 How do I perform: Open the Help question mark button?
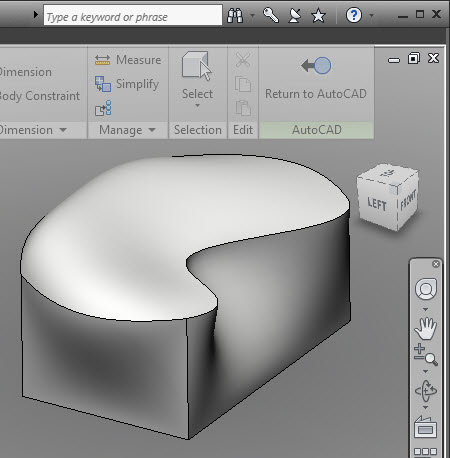pos(354,15)
